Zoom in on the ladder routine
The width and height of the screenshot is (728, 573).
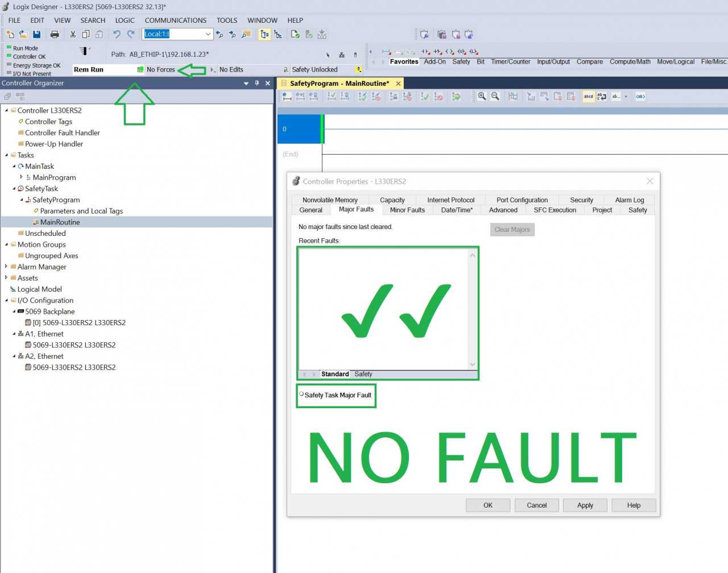click(482, 97)
